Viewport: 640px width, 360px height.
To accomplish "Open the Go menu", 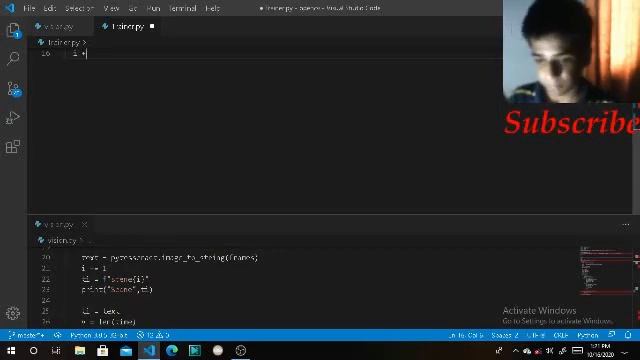I will [x=133, y=8].
